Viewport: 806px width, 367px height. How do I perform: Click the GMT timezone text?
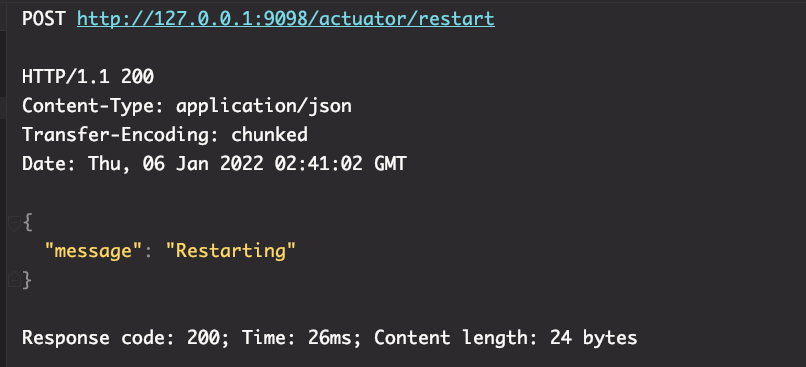pos(390,164)
